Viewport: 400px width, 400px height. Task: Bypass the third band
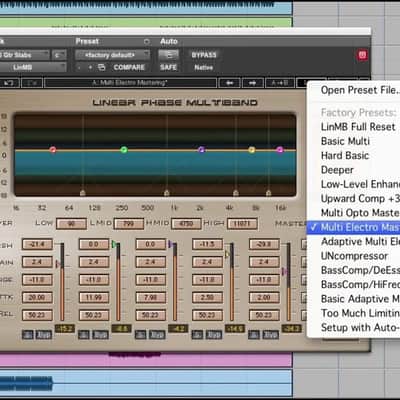coord(157,334)
